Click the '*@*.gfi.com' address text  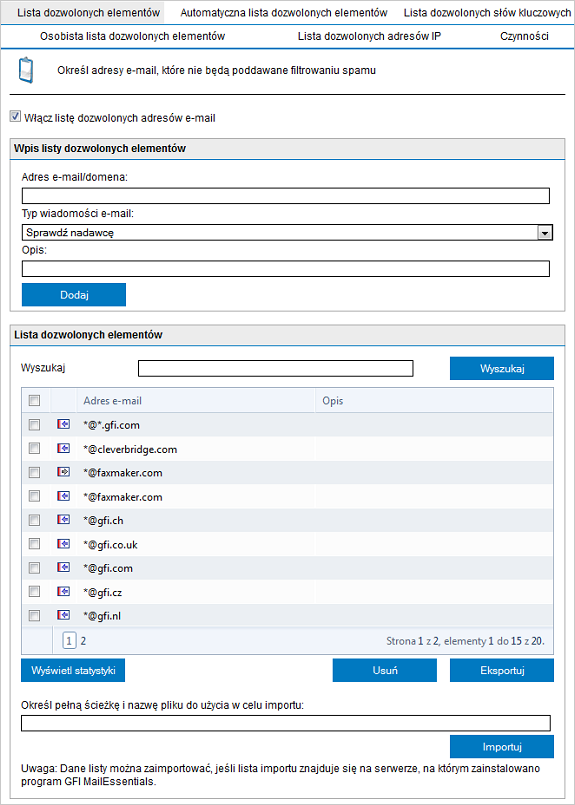tap(111, 425)
